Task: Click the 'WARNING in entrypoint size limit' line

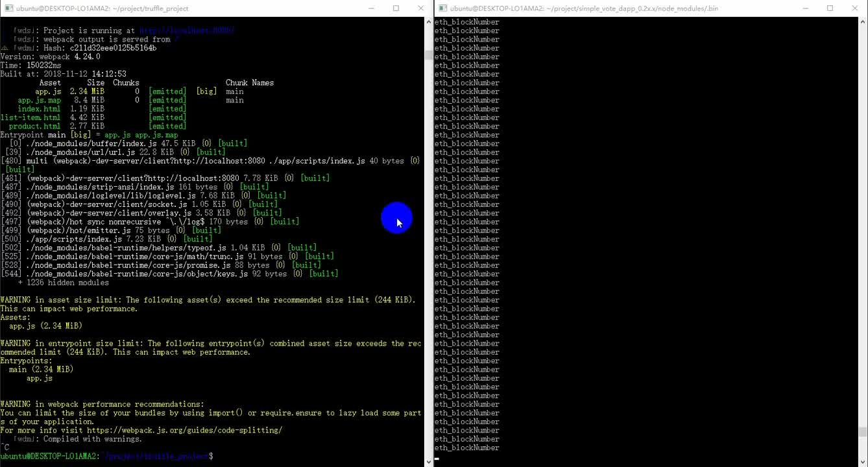Action: click(x=211, y=343)
